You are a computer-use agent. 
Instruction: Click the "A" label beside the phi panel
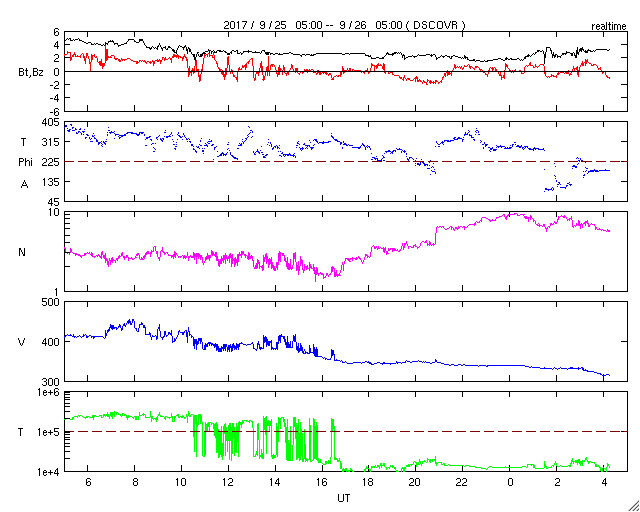[x=24, y=183]
